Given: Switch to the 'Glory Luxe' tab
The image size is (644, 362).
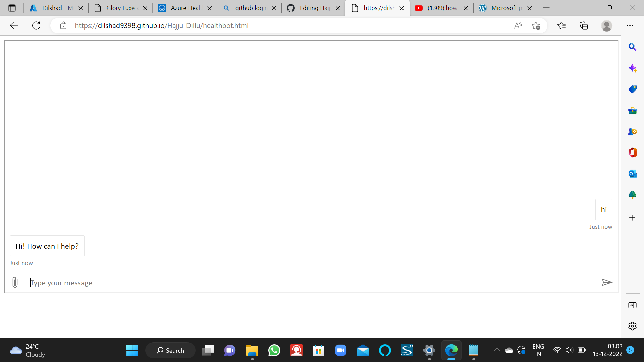Looking at the screenshot, I should [120, 8].
